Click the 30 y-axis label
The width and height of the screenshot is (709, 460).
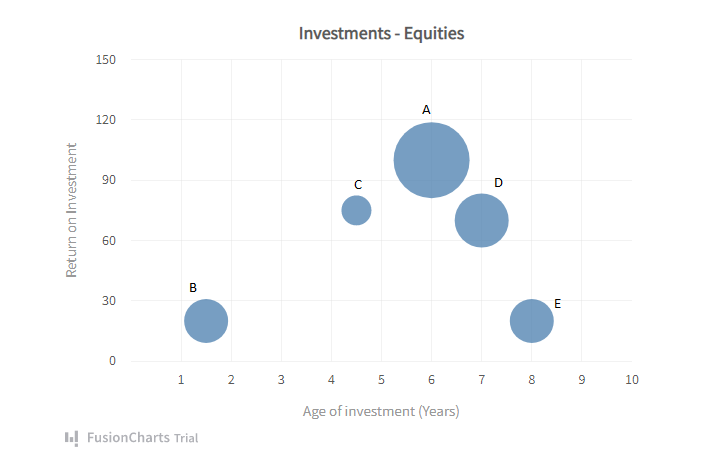pyautogui.click(x=108, y=301)
